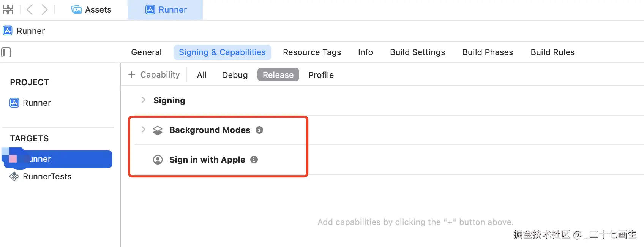The image size is (644, 247).
Task: Click the Background Modes info icon
Action: pyautogui.click(x=259, y=130)
